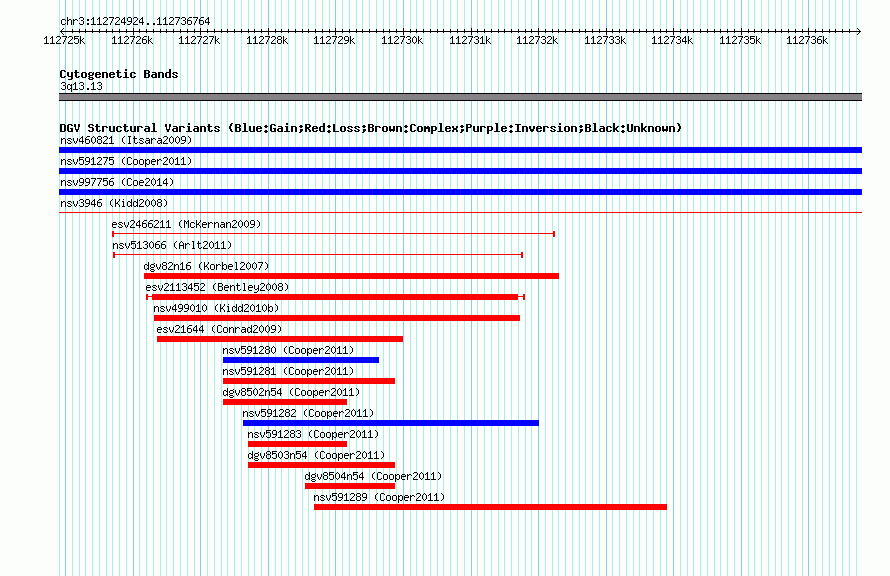
Task: Select the nsv499010 red bar
Action: pyautogui.click(x=337, y=318)
